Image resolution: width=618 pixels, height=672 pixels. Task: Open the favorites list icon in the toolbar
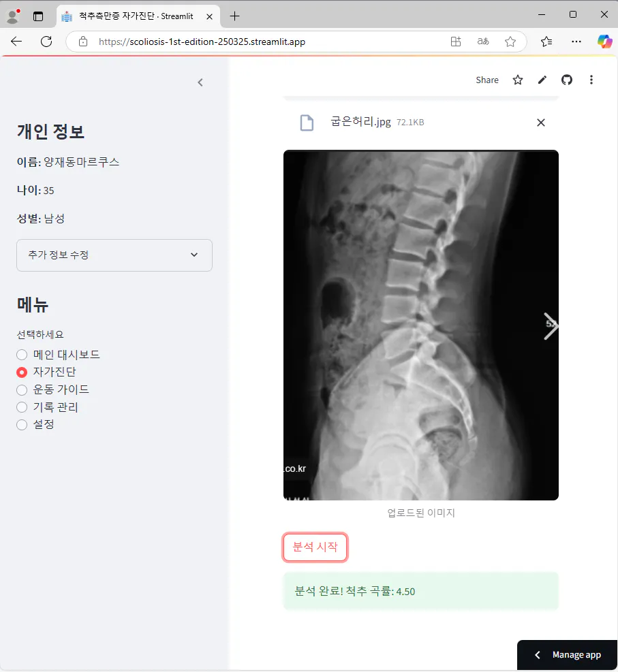pyautogui.click(x=546, y=41)
